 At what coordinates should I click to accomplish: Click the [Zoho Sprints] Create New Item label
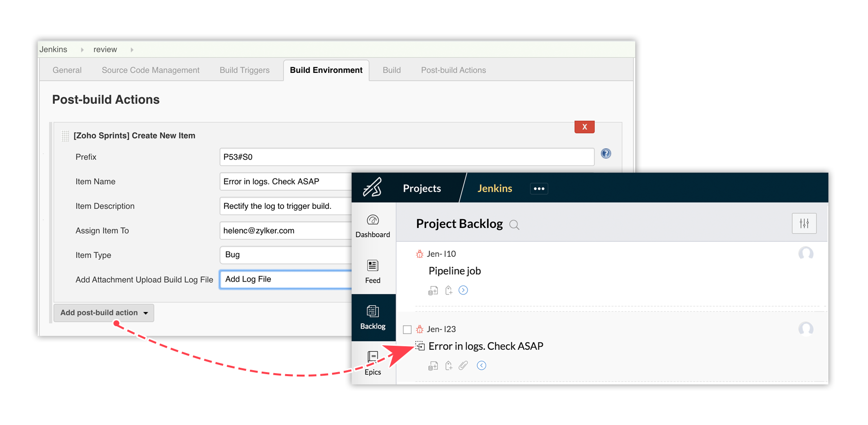click(134, 135)
